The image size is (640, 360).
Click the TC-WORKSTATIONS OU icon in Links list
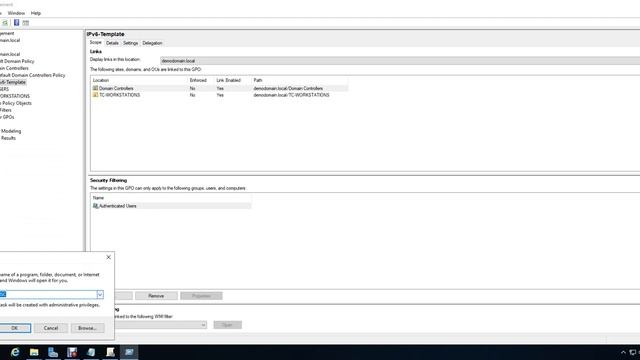coord(95,95)
